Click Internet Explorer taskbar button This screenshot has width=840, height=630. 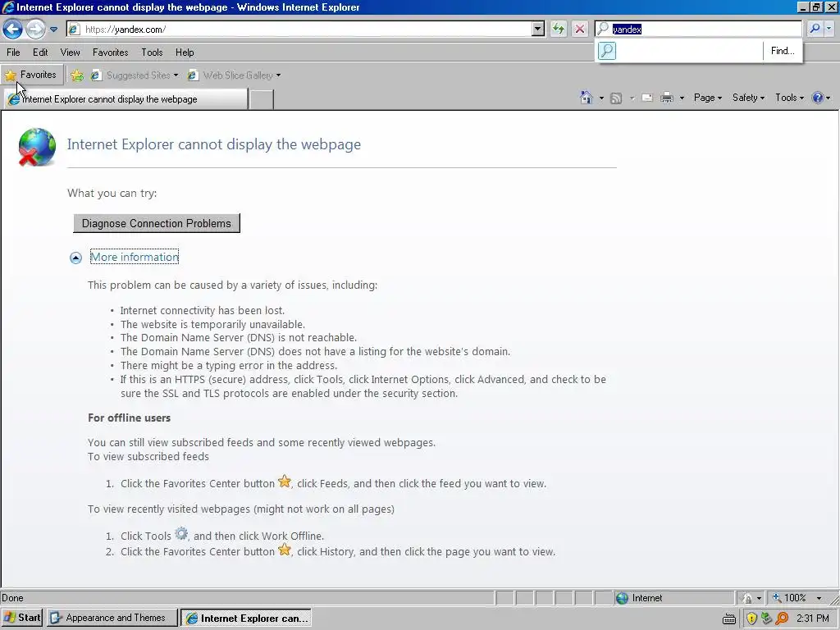click(x=246, y=619)
